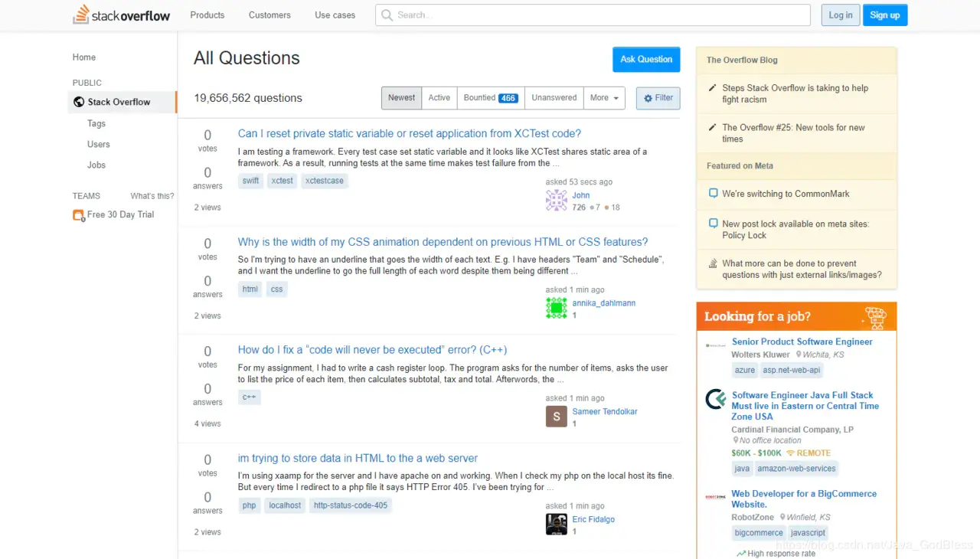Click pencil icon beside Overflow #25 post

(x=713, y=128)
